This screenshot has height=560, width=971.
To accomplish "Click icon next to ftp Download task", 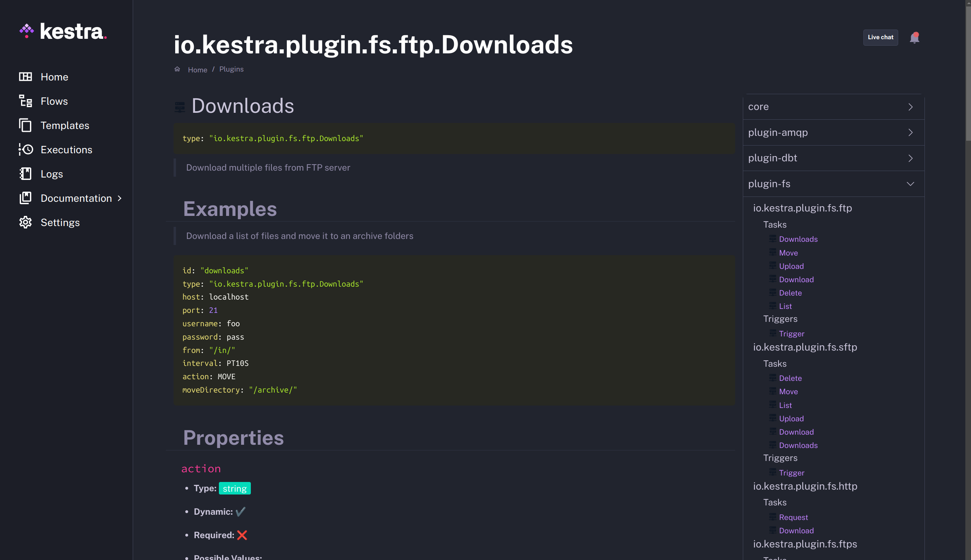I will coord(773,279).
